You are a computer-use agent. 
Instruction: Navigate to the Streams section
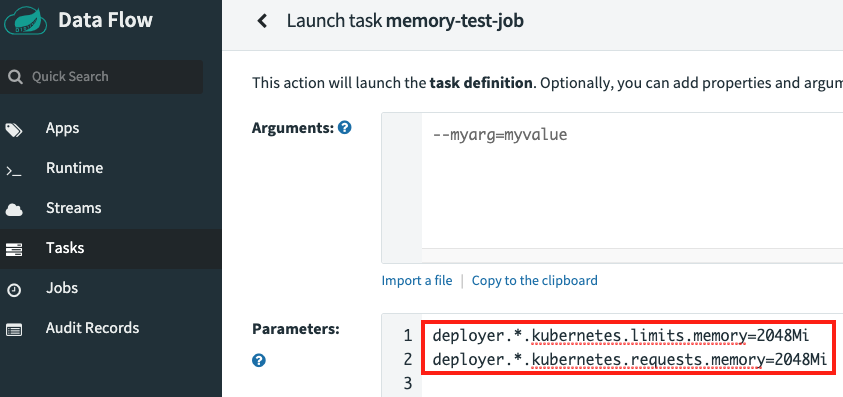click(74, 208)
